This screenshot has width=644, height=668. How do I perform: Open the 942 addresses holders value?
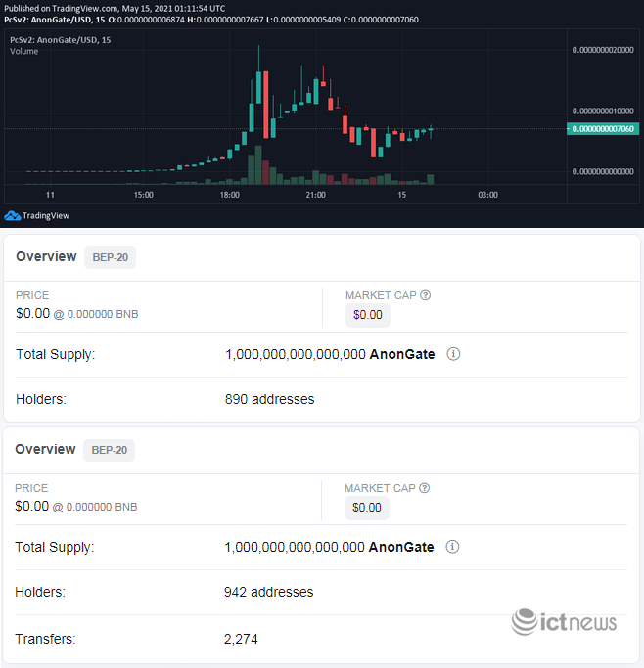tap(269, 592)
